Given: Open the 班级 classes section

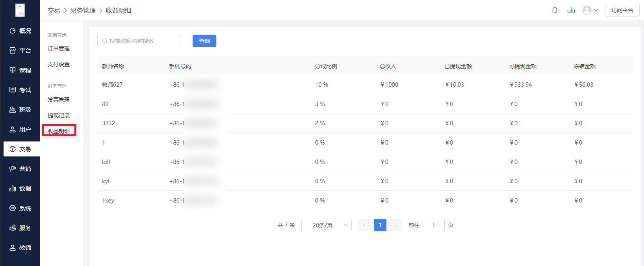Looking at the screenshot, I should click(20, 110).
